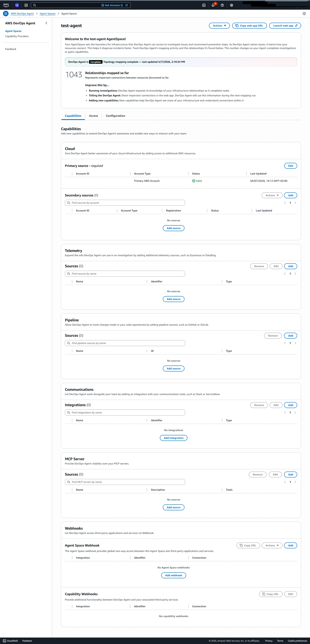Go to next page of MCP Server sources
Viewport: 310px width, 644px height.
pyautogui.click(x=295, y=482)
